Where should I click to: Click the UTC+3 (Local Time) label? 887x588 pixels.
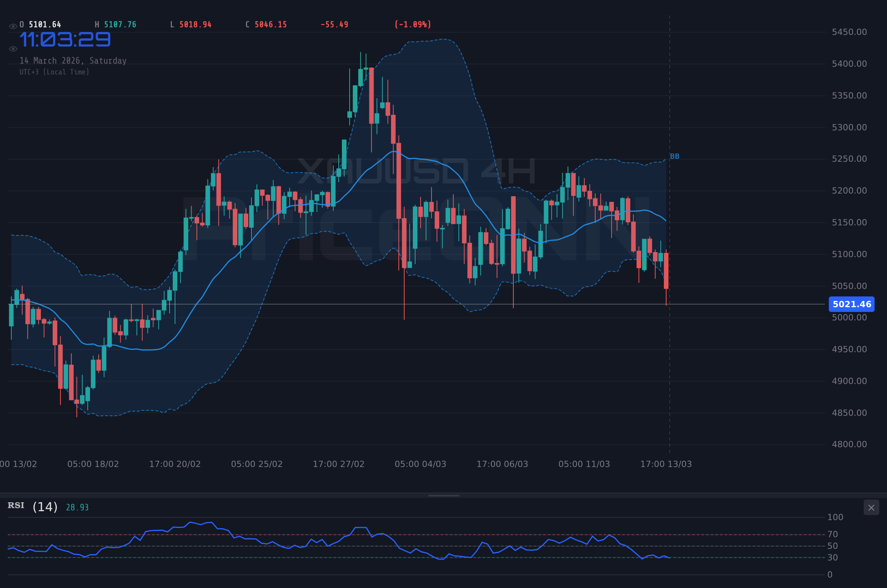tap(54, 72)
